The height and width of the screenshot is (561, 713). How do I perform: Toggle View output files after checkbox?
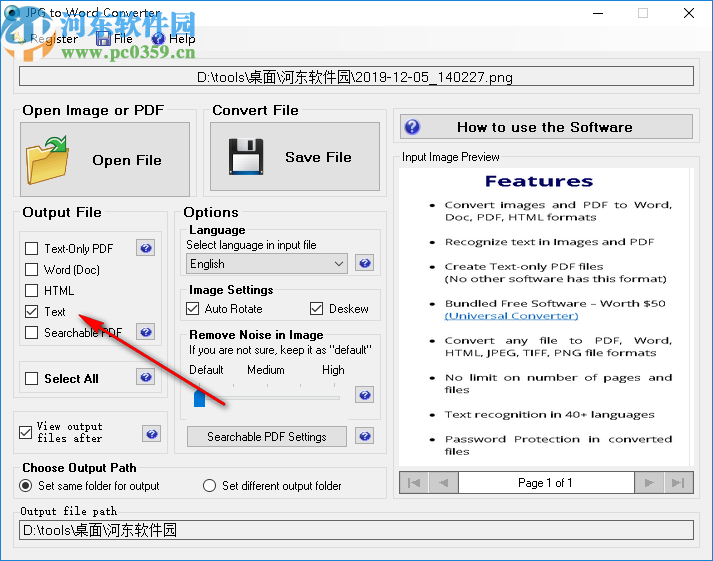(25, 432)
